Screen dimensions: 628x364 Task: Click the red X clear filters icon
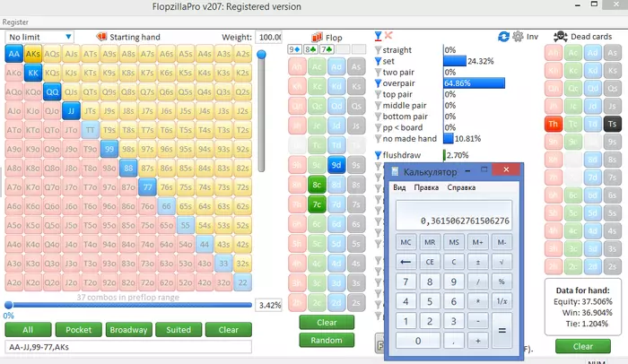pos(388,35)
